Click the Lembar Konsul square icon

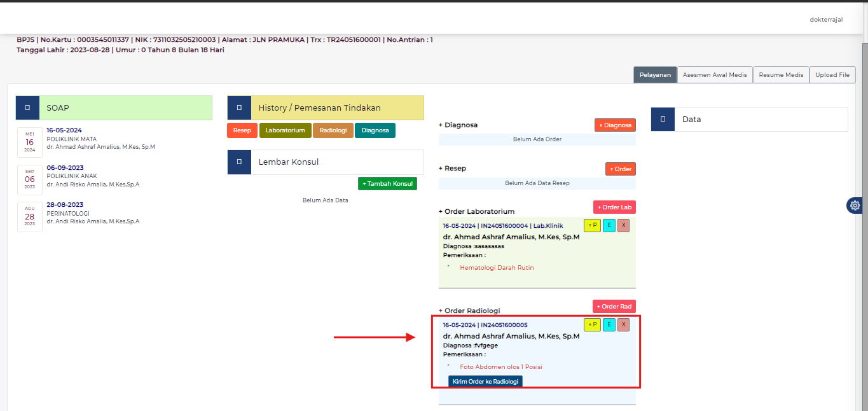point(239,162)
